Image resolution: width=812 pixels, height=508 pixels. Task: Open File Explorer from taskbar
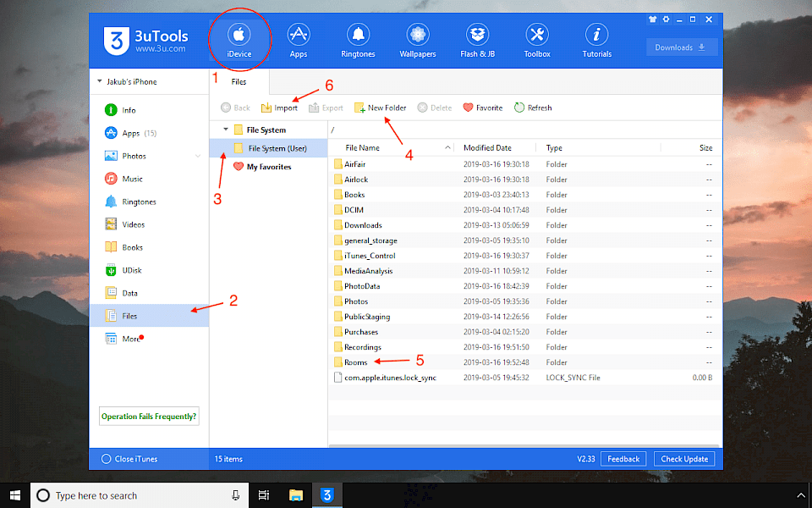pyautogui.click(x=296, y=495)
